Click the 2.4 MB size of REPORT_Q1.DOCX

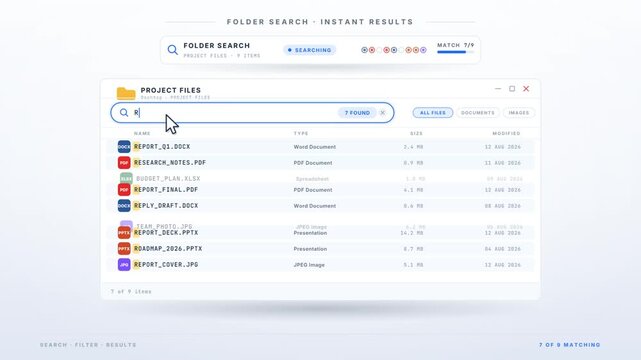tap(413, 147)
